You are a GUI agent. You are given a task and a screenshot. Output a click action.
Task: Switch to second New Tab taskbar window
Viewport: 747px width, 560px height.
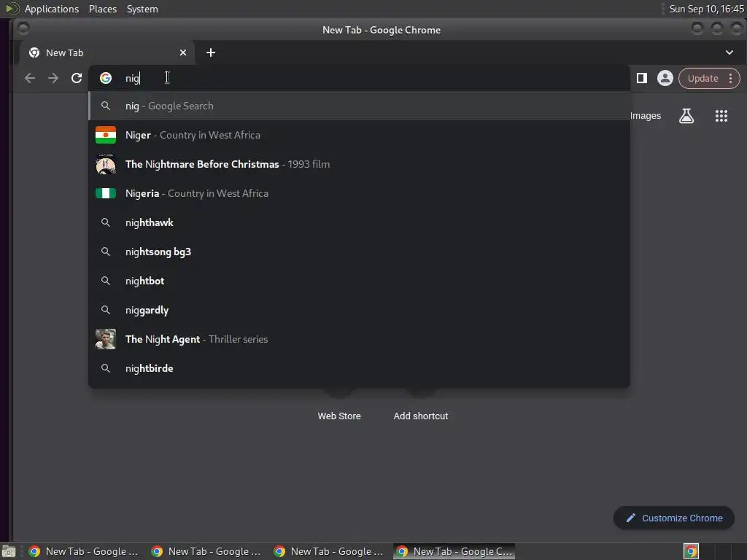point(206,551)
